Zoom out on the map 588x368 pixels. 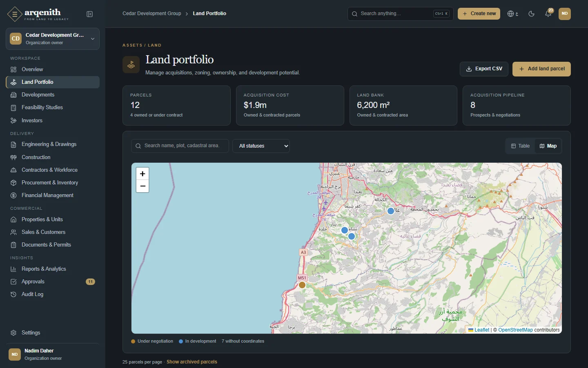143,186
